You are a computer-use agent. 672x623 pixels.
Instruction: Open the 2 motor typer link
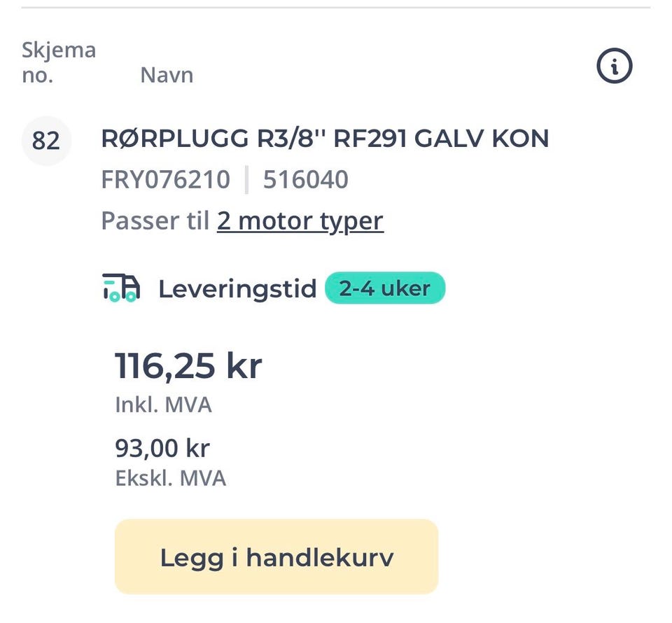[x=300, y=221]
